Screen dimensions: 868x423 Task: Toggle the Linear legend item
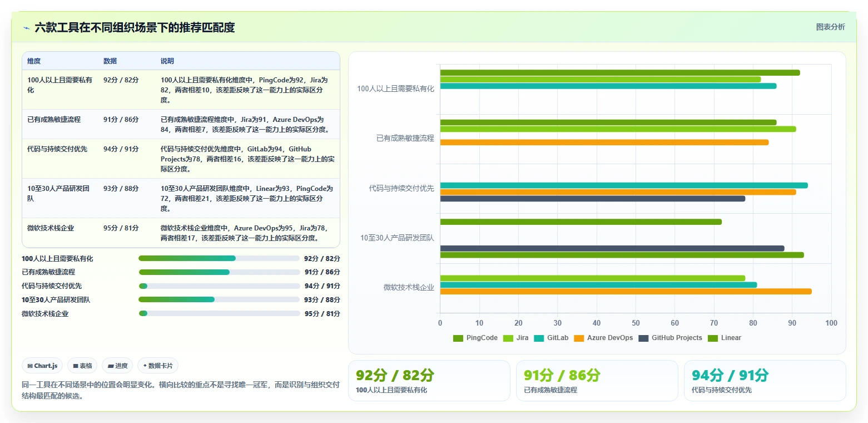[725, 338]
